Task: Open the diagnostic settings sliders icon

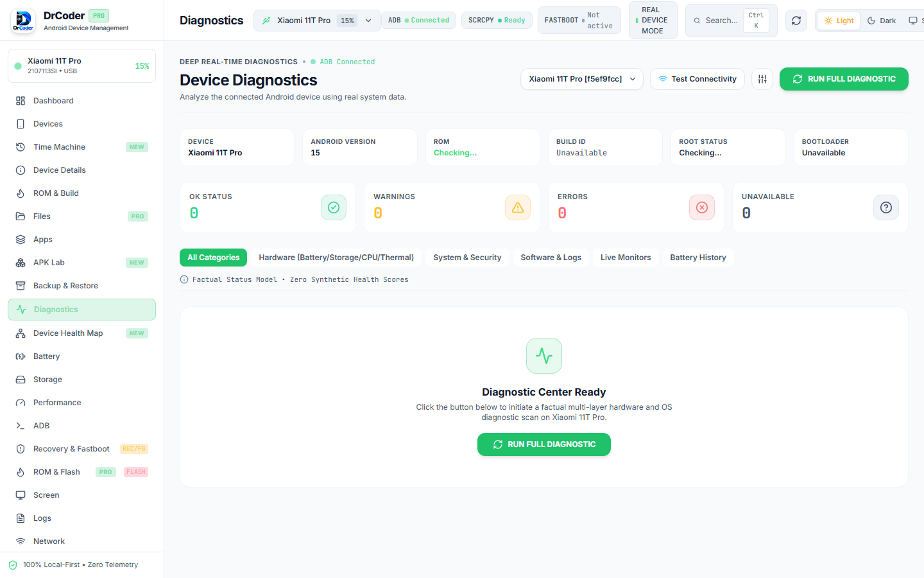Action: click(762, 79)
